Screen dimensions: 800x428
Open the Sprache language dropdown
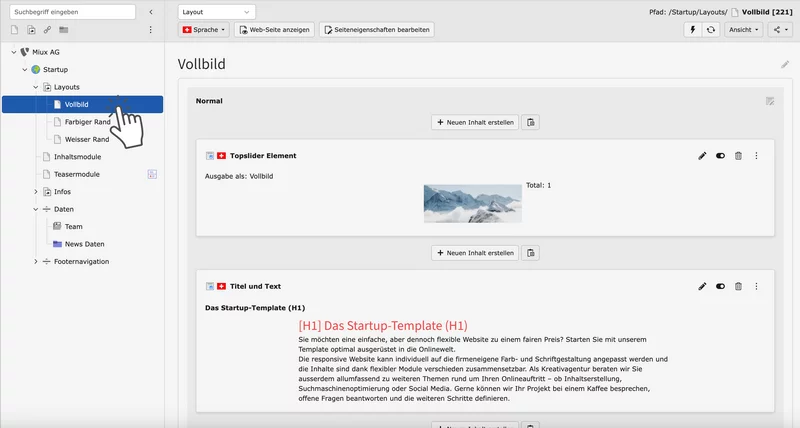tap(204, 30)
